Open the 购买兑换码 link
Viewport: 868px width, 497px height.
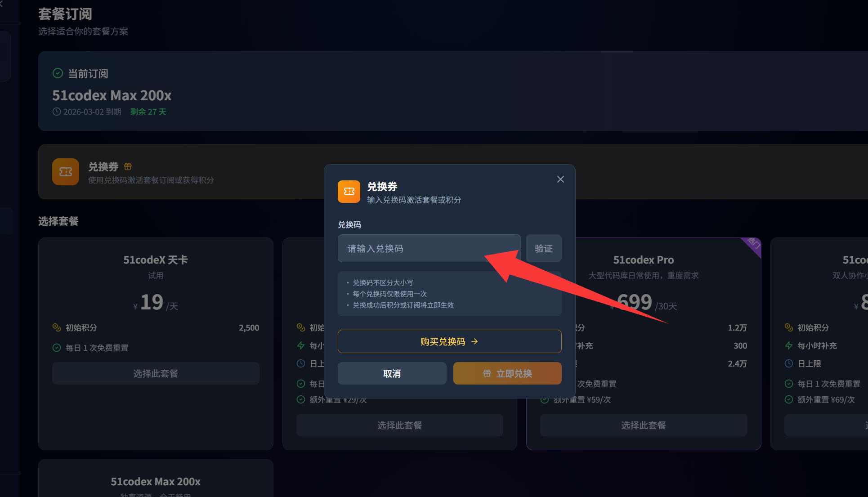[449, 341]
